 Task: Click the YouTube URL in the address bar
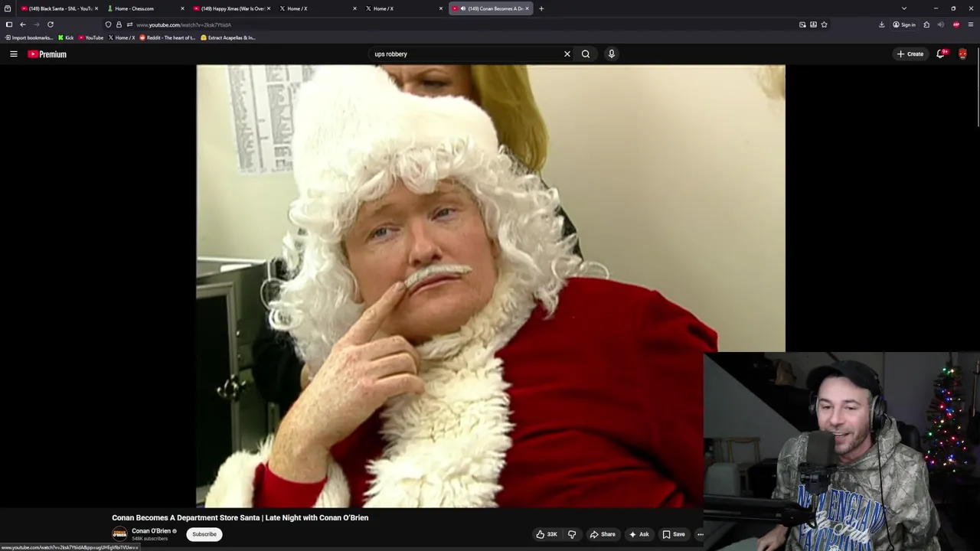(x=184, y=25)
